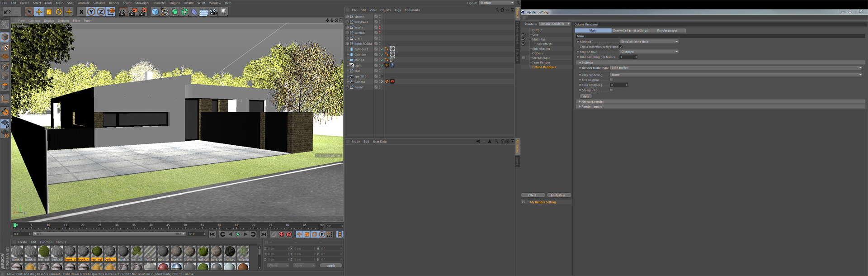Click the Undo arrow icon
This screenshot has height=276, width=868.
click(7, 12)
